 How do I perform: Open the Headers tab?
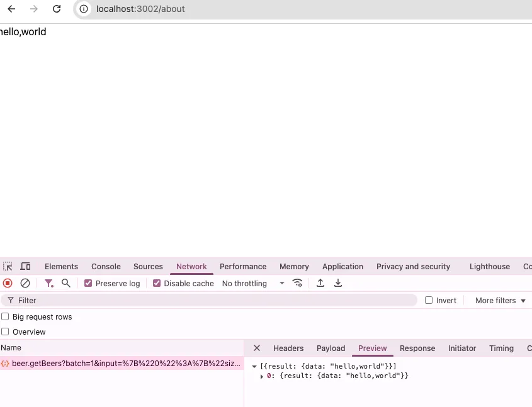[288, 348]
